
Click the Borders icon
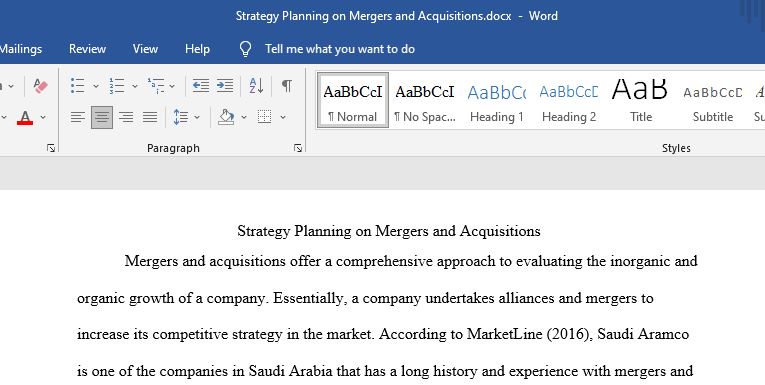[x=264, y=117]
